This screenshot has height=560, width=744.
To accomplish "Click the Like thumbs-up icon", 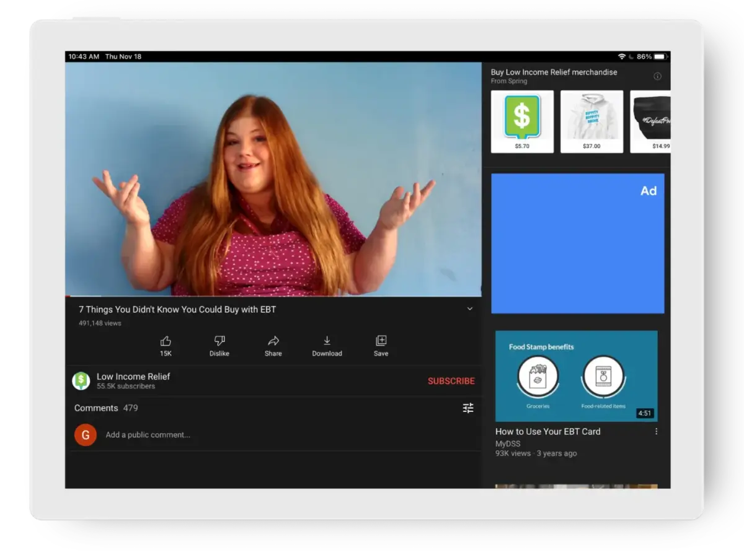I will (x=166, y=341).
